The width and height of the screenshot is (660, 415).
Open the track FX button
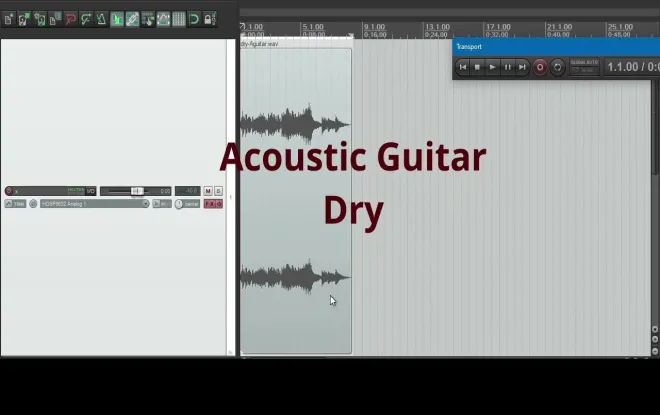[x=211, y=204]
